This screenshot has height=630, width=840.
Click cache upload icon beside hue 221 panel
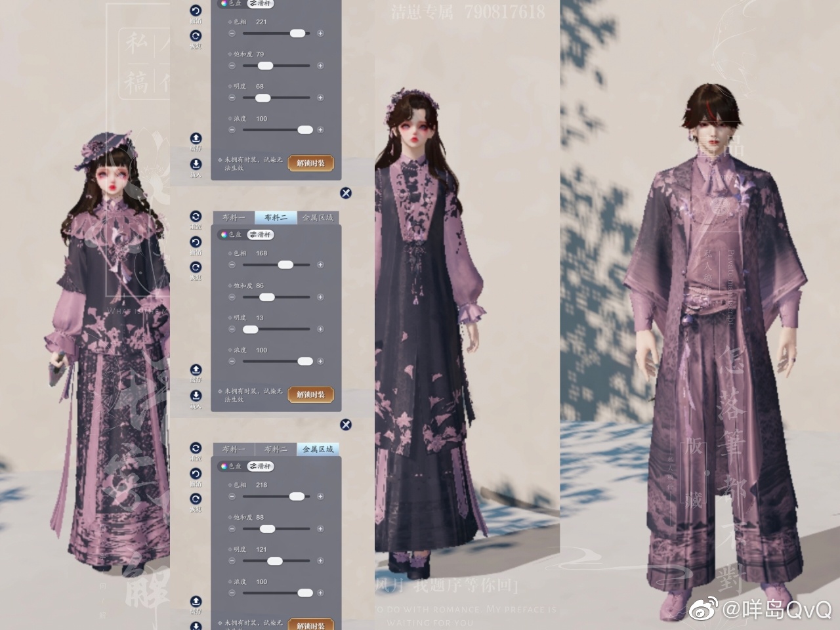pyautogui.click(x=196, y=138)
